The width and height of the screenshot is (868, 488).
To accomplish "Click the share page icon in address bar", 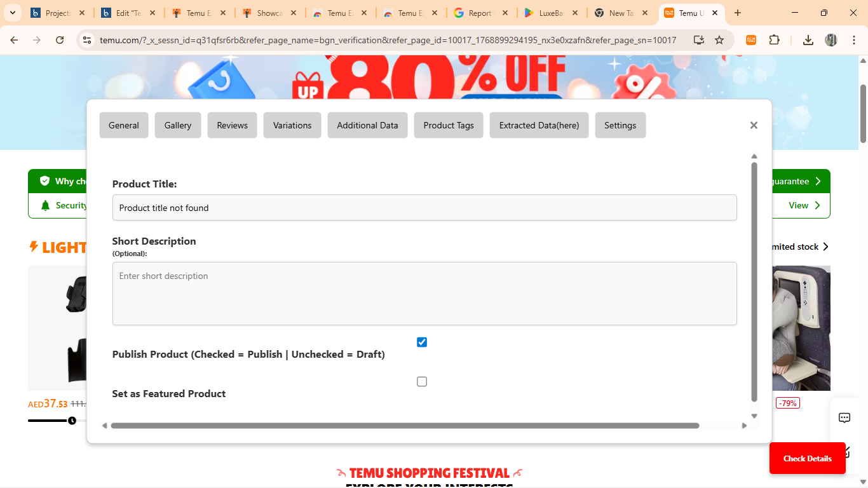I will click(x=697, y=39).
